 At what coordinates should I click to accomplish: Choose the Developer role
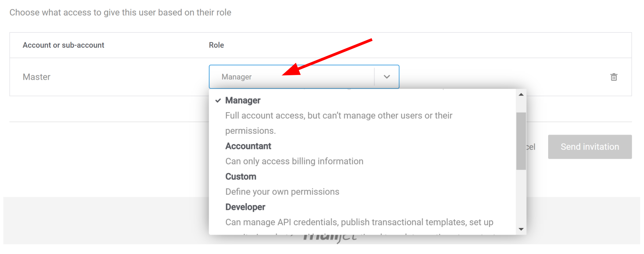pos(245,207)
